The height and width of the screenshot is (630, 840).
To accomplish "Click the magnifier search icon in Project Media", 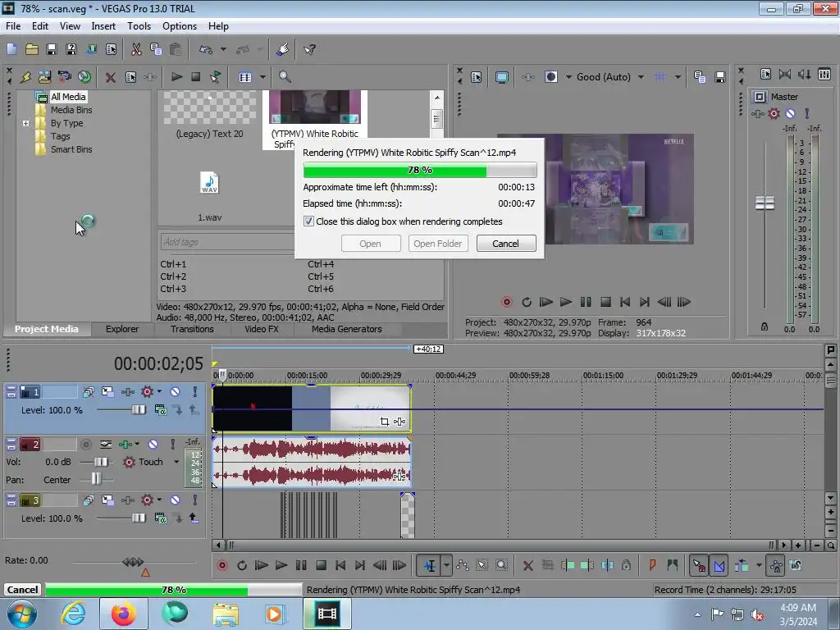I will tap(285, 76).
